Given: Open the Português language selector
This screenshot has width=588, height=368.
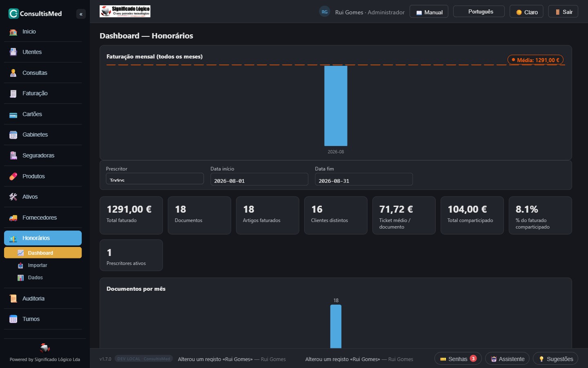Looking at the screenshot, I should 479,11.
